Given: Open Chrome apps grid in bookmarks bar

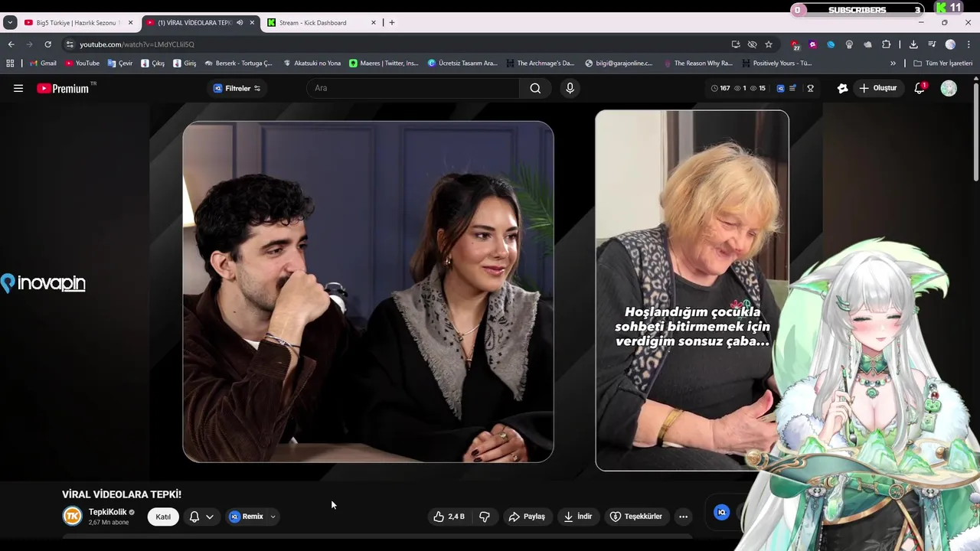Looking at the screenshot, I should click(x=10, y=64).
